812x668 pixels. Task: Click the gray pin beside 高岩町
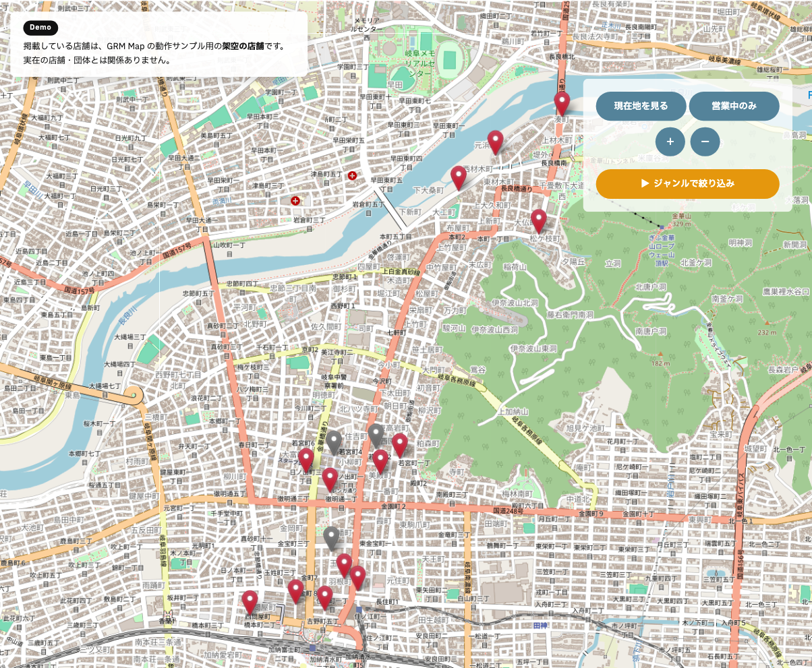(x=376, y=436)
